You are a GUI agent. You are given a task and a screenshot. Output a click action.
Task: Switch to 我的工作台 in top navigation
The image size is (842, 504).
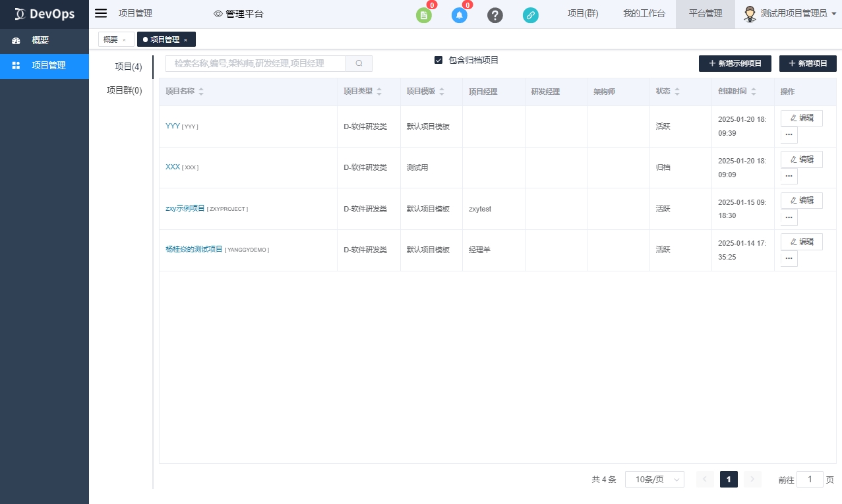[644, 13]
